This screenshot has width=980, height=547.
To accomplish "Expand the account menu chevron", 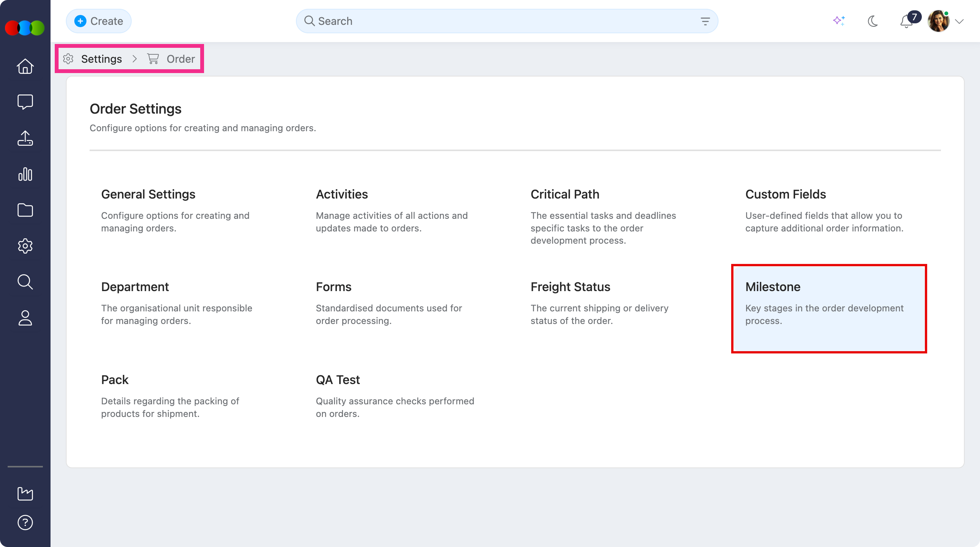I will pos(959,21).
